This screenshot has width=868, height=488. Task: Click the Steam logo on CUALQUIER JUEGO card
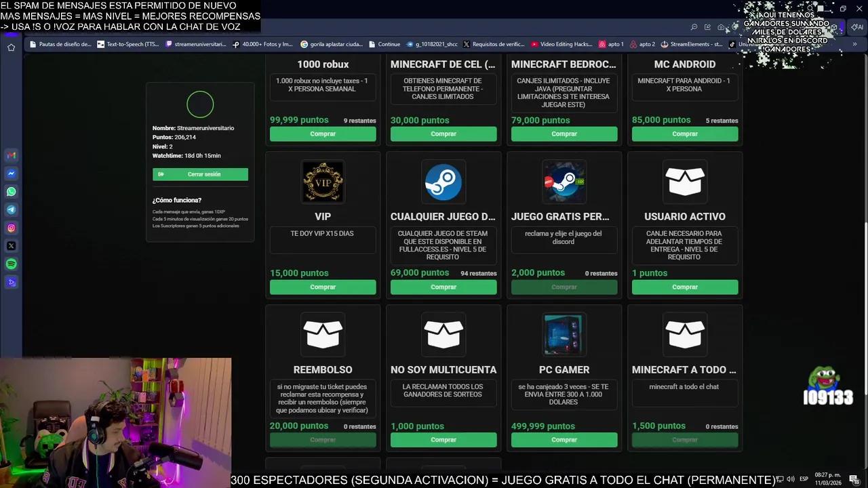point(443,182)
